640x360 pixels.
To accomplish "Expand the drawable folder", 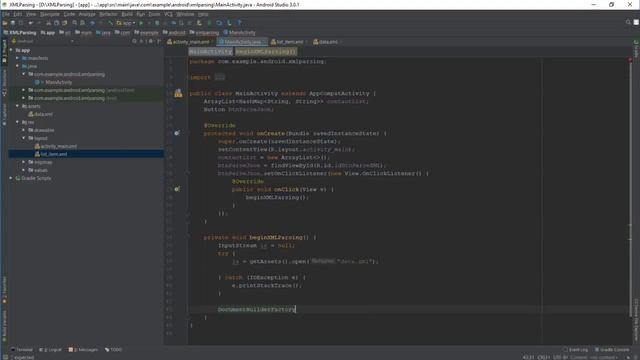I will tap(24, 130).
